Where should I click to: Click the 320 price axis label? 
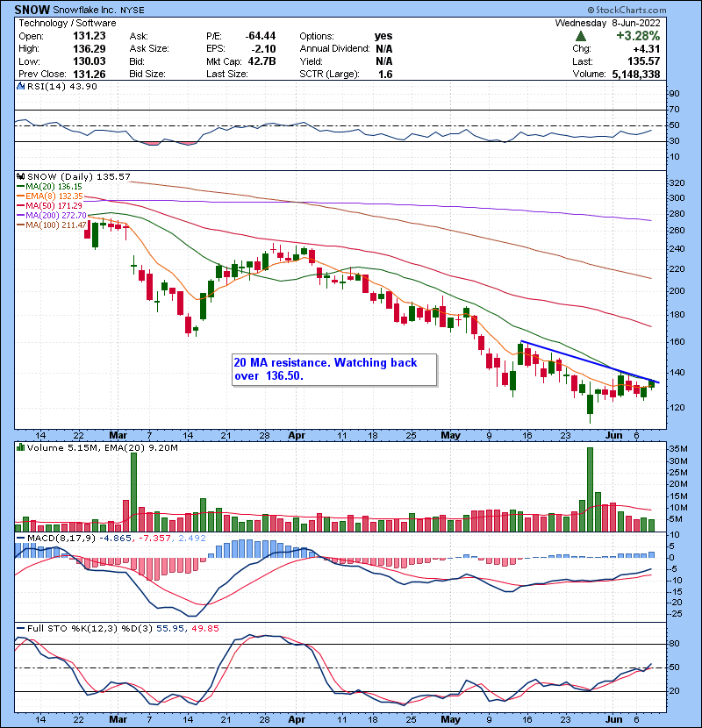point(677,183)
